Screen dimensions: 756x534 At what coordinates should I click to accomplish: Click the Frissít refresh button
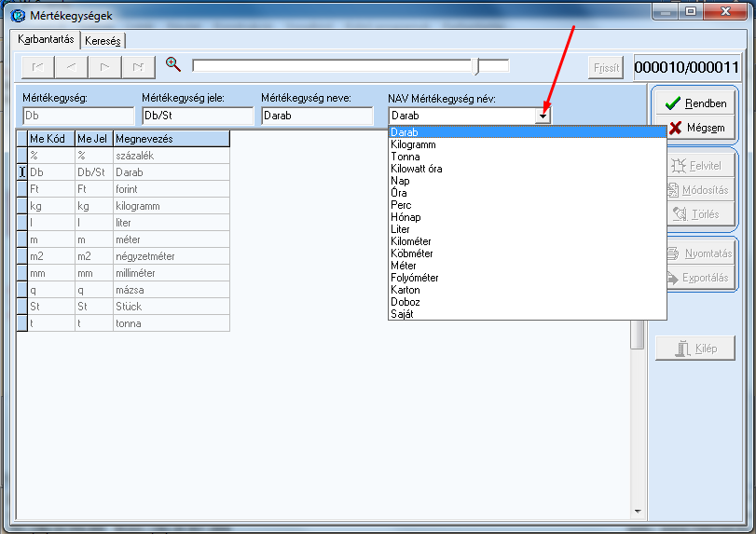[606, 68]
